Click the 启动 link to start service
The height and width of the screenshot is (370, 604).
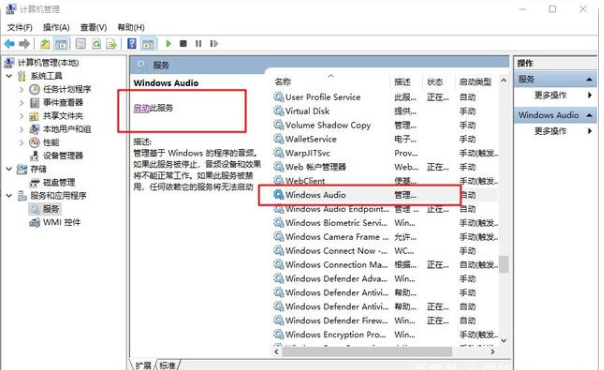coord(141,108)
